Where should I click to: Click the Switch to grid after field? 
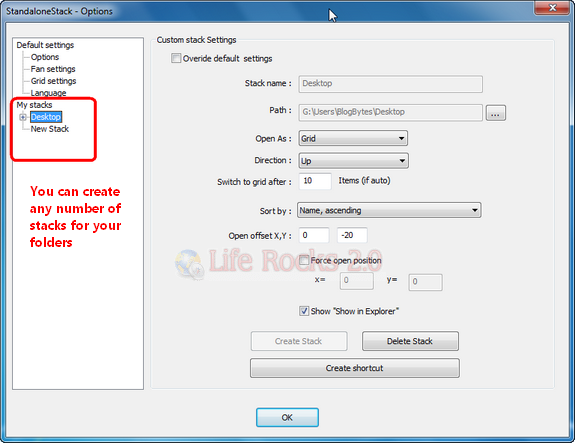point(315,181)
